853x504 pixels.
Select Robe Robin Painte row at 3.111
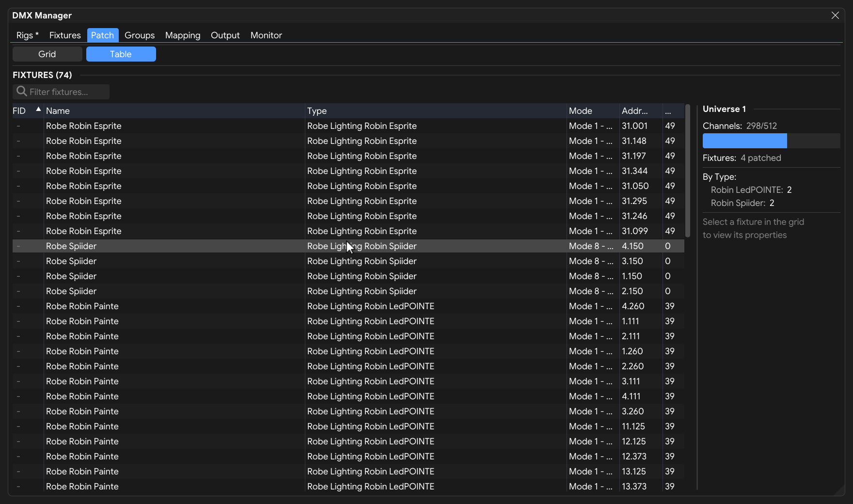coord(348,381)
